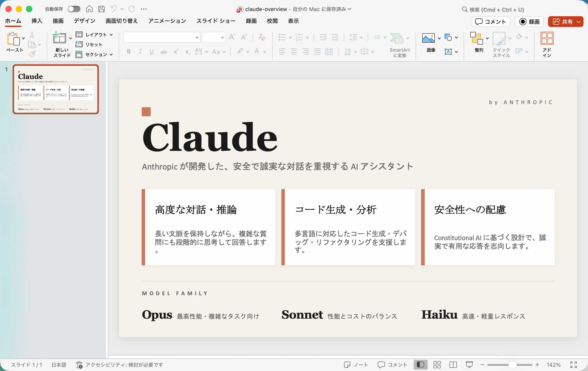Click the 日本語 language button in status bar

tap(59, 365)
